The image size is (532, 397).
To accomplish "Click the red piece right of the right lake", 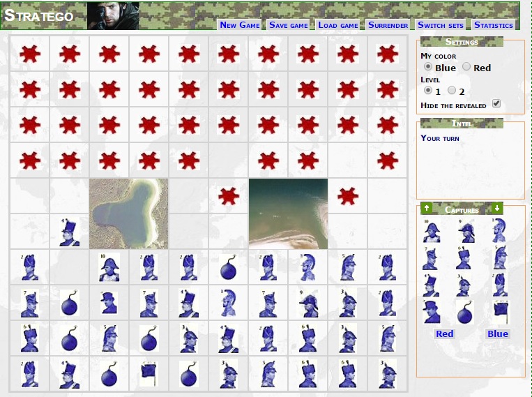I will [348, 197].
